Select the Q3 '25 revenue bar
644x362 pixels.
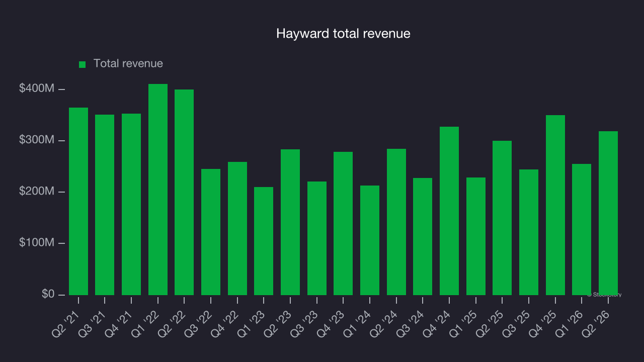(529, 232)
